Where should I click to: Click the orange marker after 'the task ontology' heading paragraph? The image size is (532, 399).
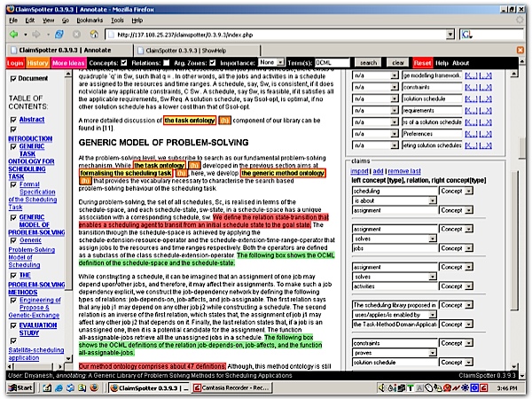tap(224, 121)
